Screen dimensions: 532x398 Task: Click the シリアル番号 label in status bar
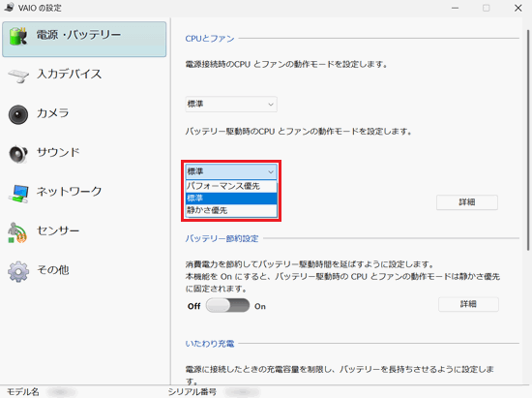[x=192, y=392]
